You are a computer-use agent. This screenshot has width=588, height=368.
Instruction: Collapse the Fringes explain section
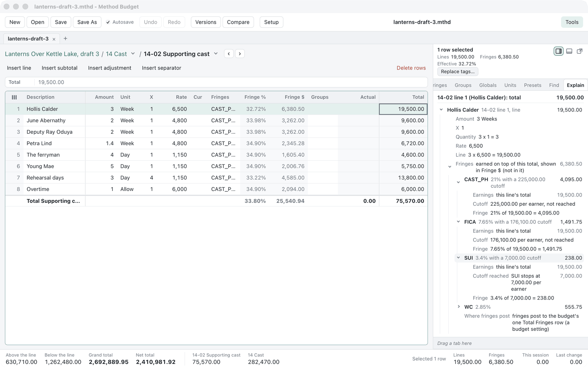point(450,167)
